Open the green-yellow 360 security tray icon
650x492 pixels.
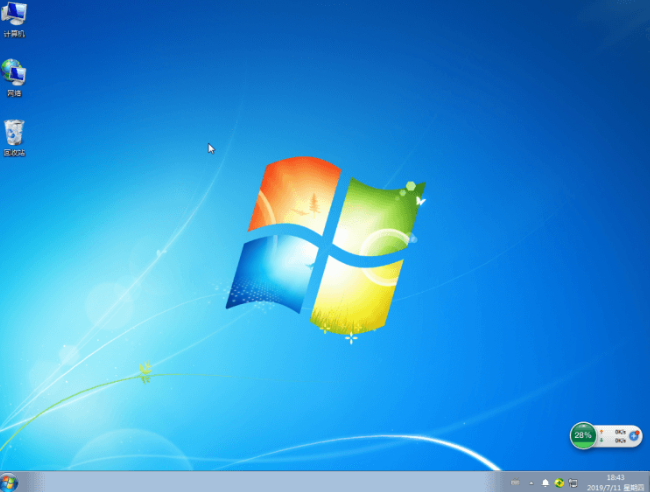coord(559,482)
